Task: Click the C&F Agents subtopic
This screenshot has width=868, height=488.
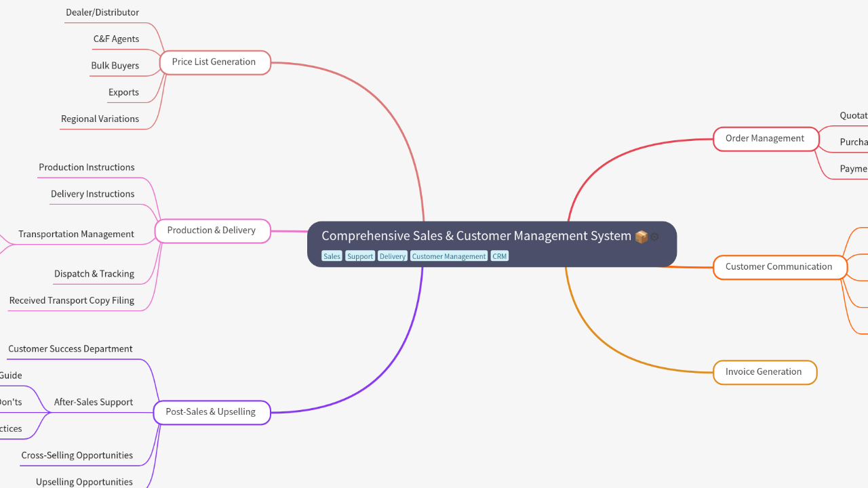Action: click(x=116, y=39)
